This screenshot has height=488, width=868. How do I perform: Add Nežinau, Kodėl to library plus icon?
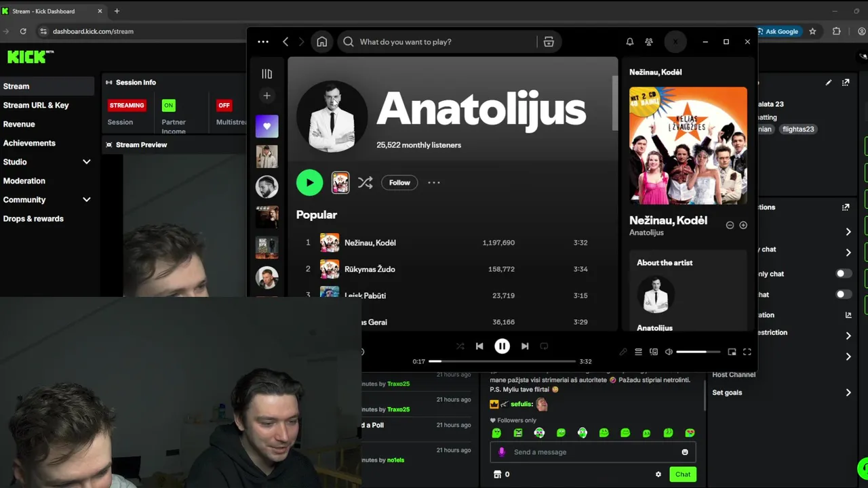tap(743, 225)
